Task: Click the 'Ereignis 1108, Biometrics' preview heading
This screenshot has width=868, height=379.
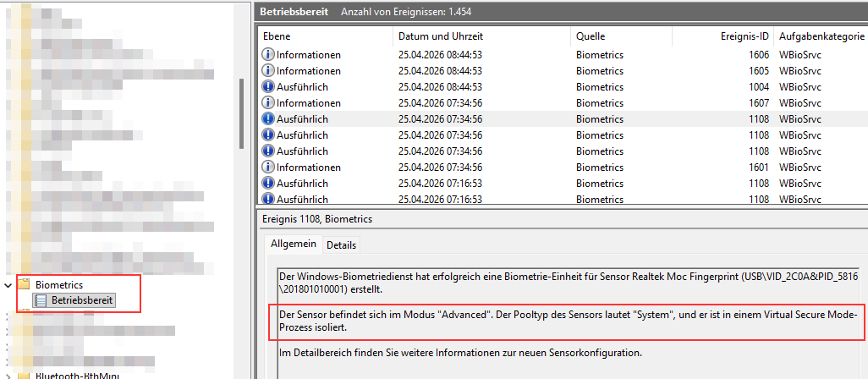Action: click(317, 219)
